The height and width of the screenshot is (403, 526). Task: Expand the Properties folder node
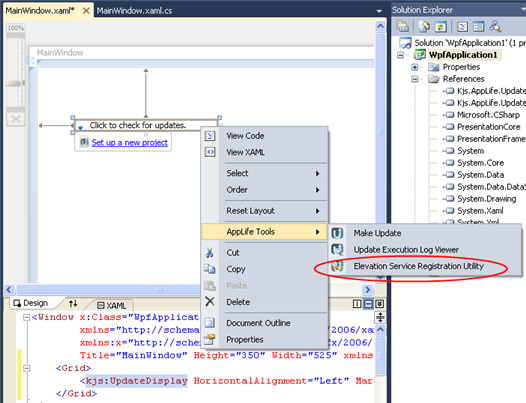coord(415,67)
